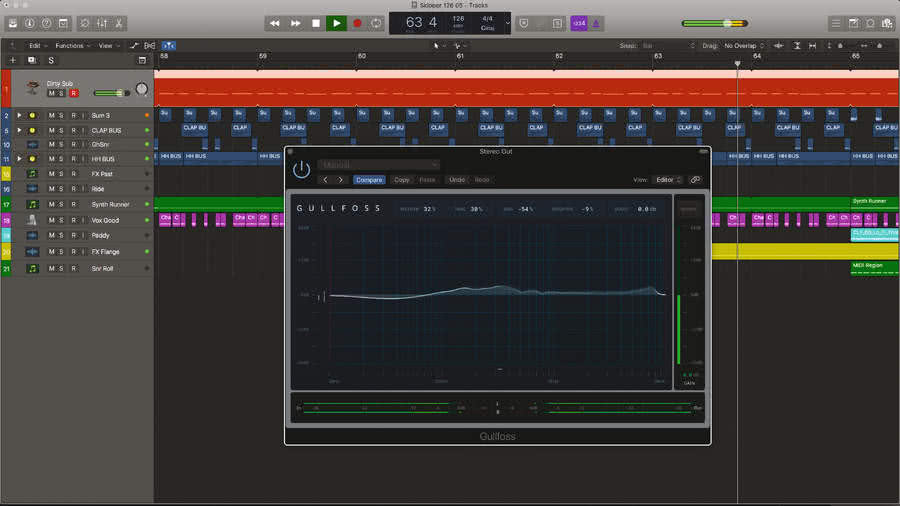
Task: Open the Snap value dropdown
Action: coord(669,45)
